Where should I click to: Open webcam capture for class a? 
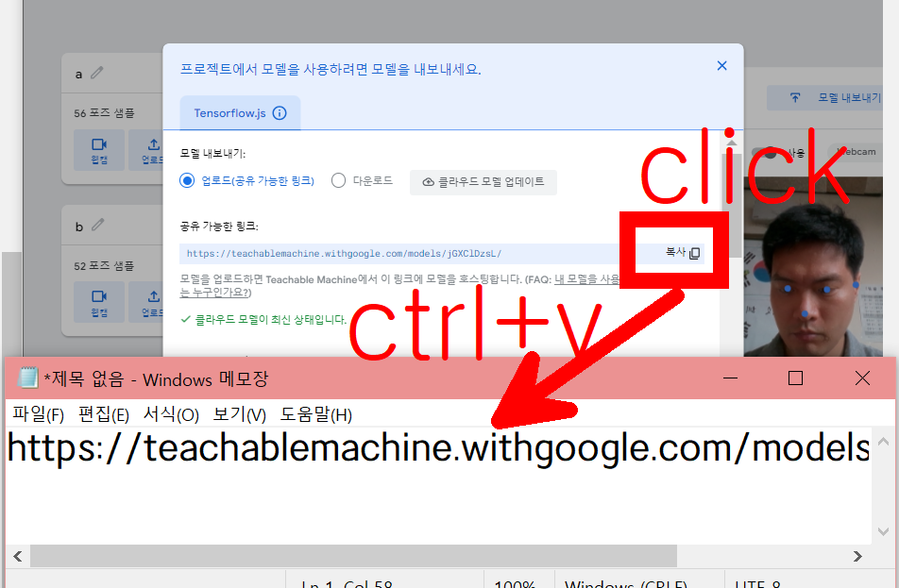[x=99, y=150]
